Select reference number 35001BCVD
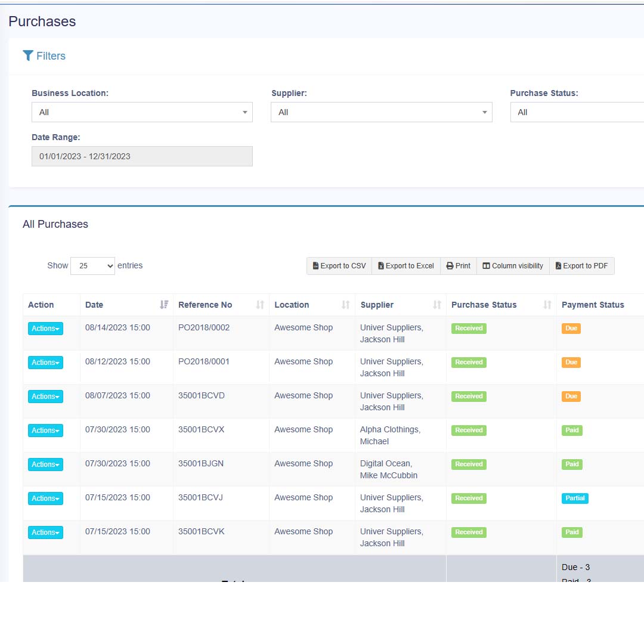 pos(202,395)
